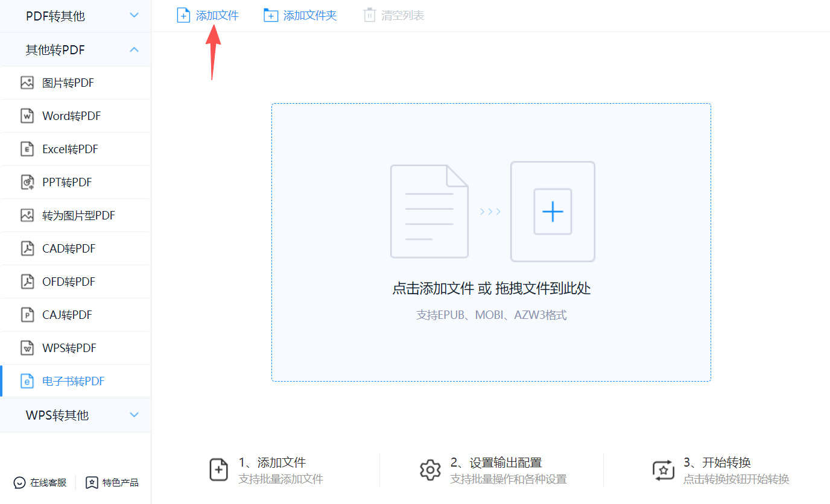Click the Word转PDF document icon
Viewport: 830px width, 504px height.
(x=27, y=116)
